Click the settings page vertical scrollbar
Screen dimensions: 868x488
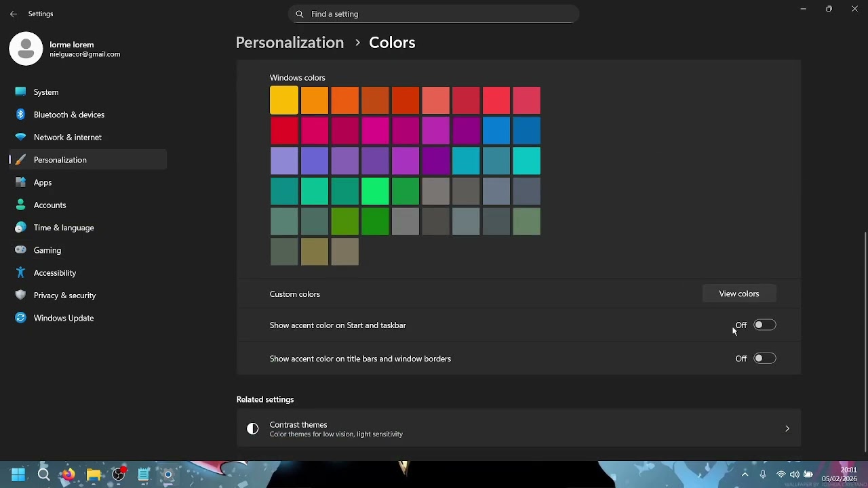pyautogui.click(x=865, y=342)
